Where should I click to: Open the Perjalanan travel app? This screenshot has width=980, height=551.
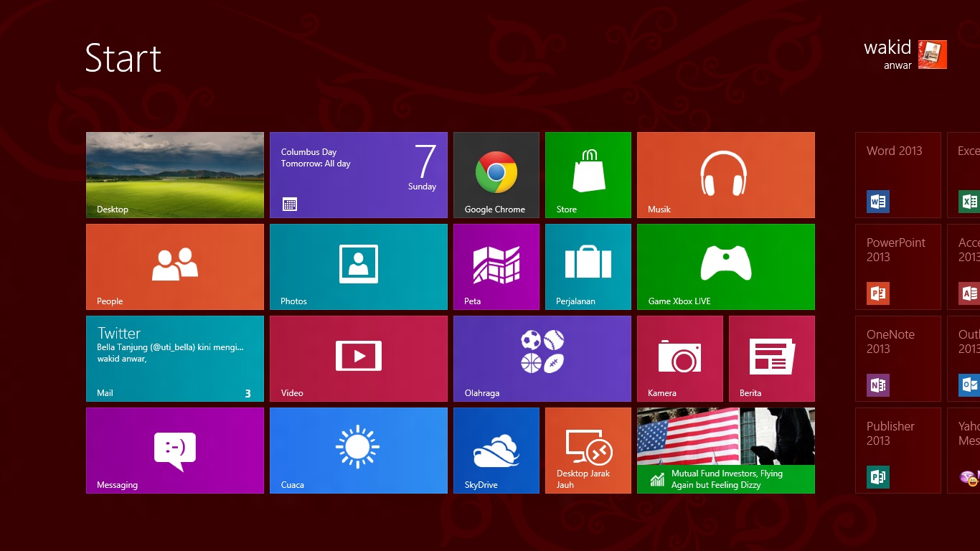point(588,266)
